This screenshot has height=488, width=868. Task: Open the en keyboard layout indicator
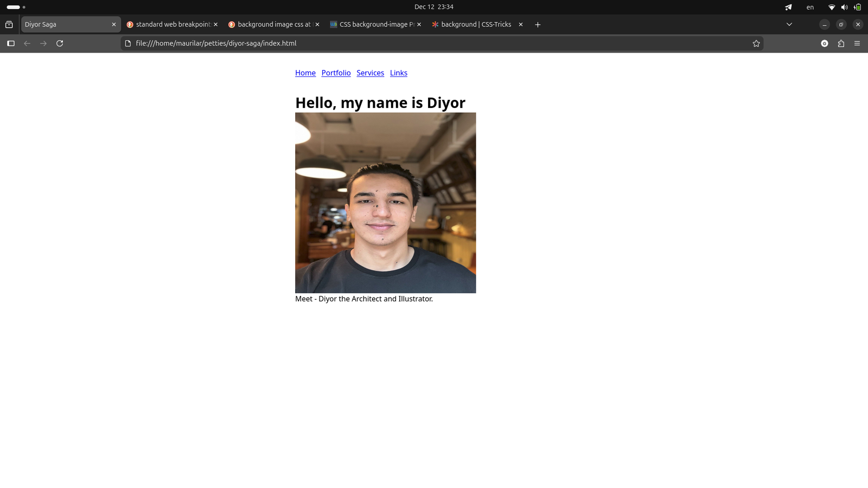(x=810, y=7)
